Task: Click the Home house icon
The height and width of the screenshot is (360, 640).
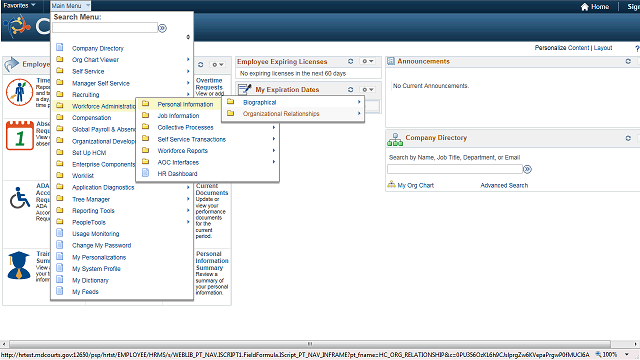Action: pos(584,7)
